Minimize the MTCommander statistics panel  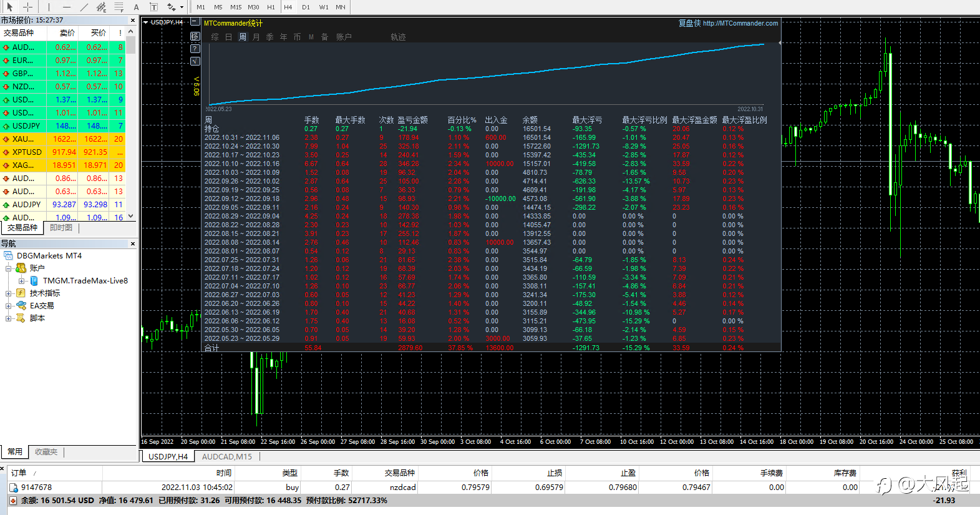click(x=195, y=22)
